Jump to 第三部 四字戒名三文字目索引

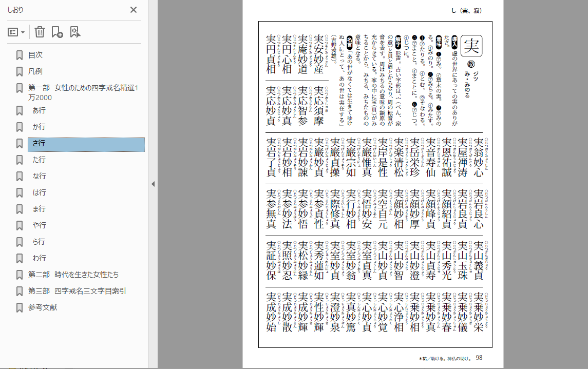[77, 291]
